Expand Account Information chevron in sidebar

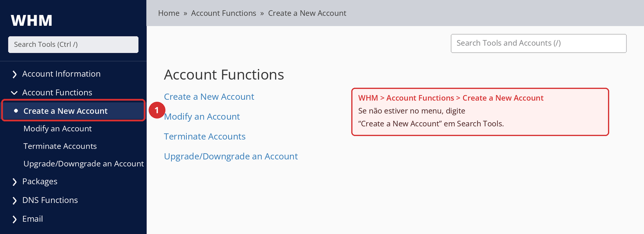coord(14,74)
